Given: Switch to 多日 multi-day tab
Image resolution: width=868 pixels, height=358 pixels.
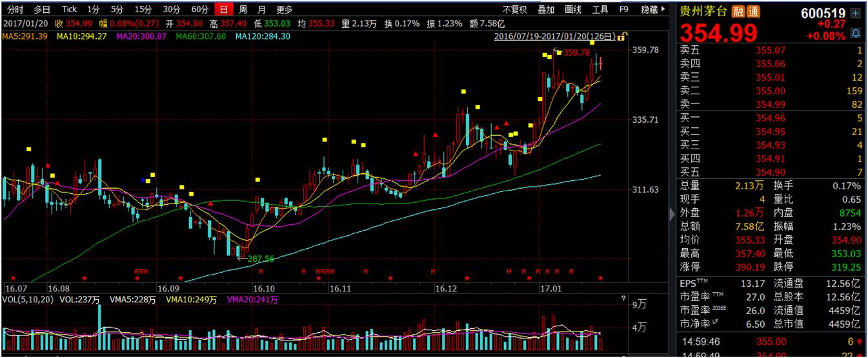Looking at the screenshot, I should (43, 10).
